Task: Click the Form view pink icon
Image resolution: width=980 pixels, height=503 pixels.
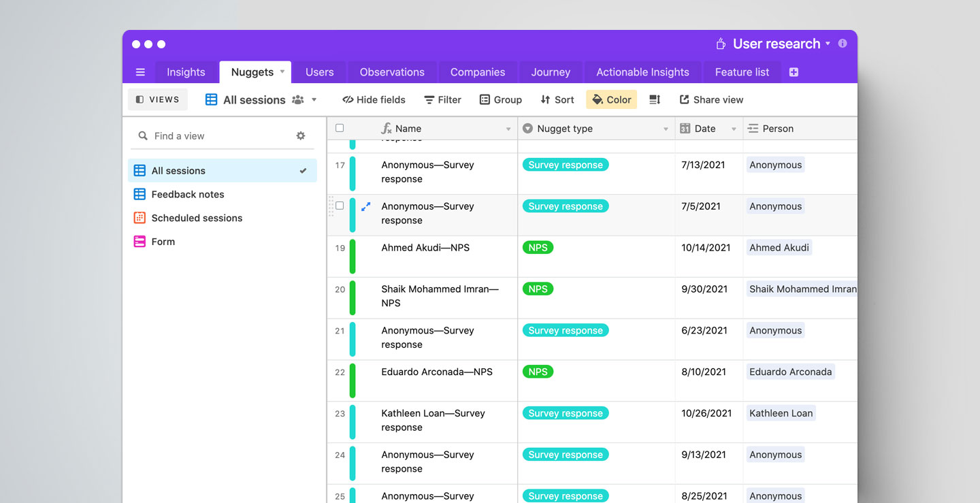Action: click(140, 242)
